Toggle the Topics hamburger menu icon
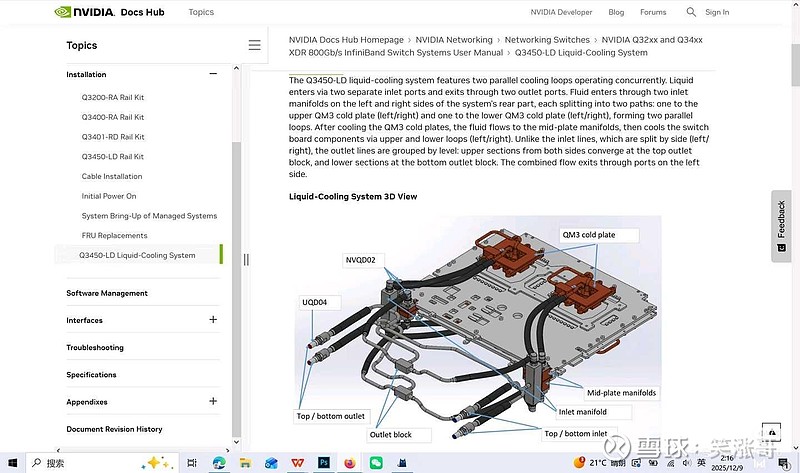 pyautogui.click(x=254, y=45)
